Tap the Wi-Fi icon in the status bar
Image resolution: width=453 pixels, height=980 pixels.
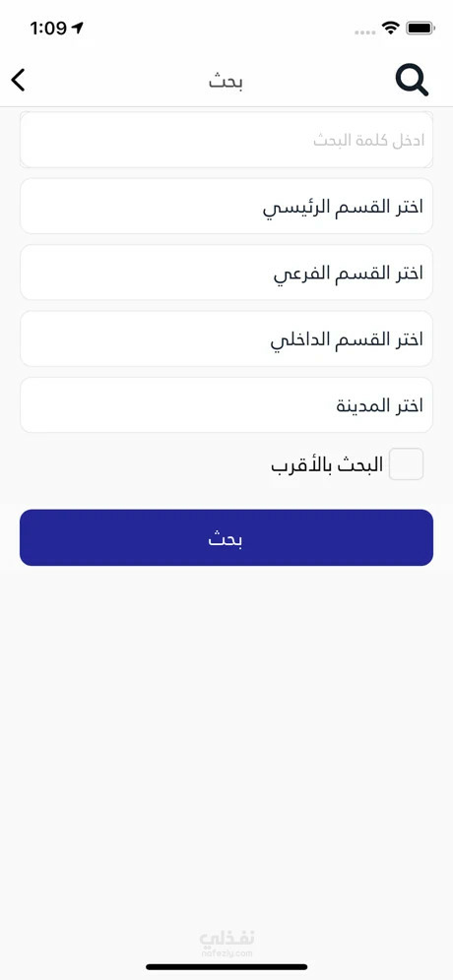(392, 29)
